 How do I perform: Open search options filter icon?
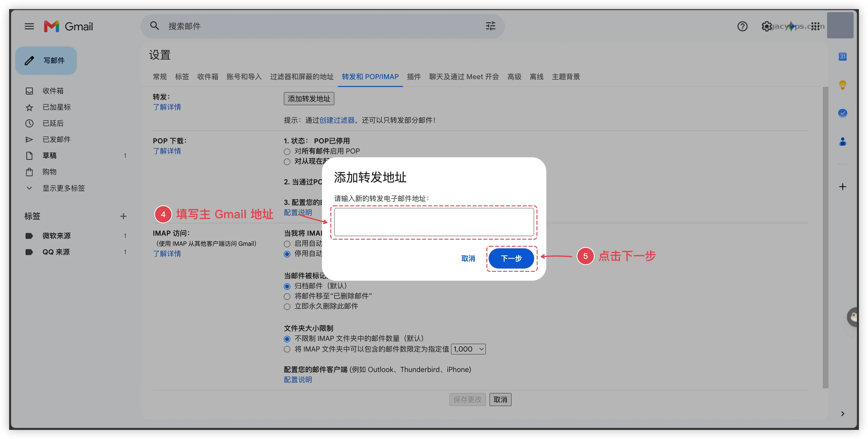(x=490, y=26)
